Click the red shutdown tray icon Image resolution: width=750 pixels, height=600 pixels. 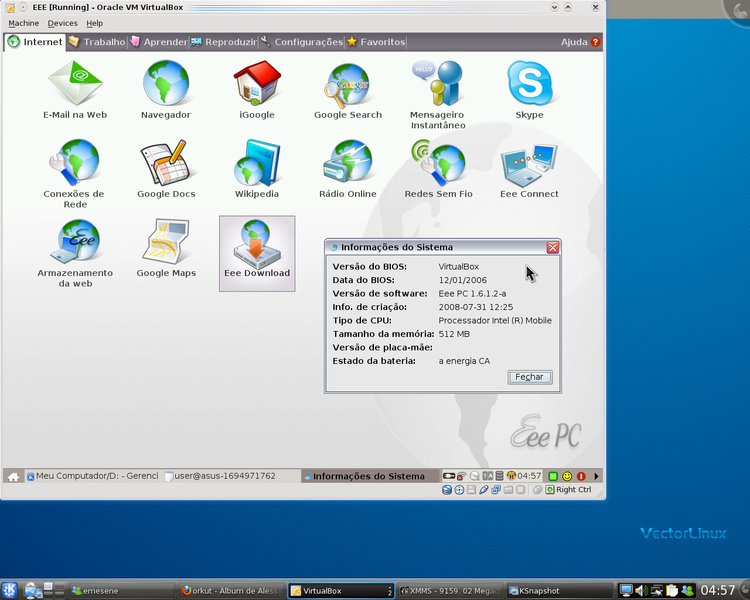tap(581, 476)
